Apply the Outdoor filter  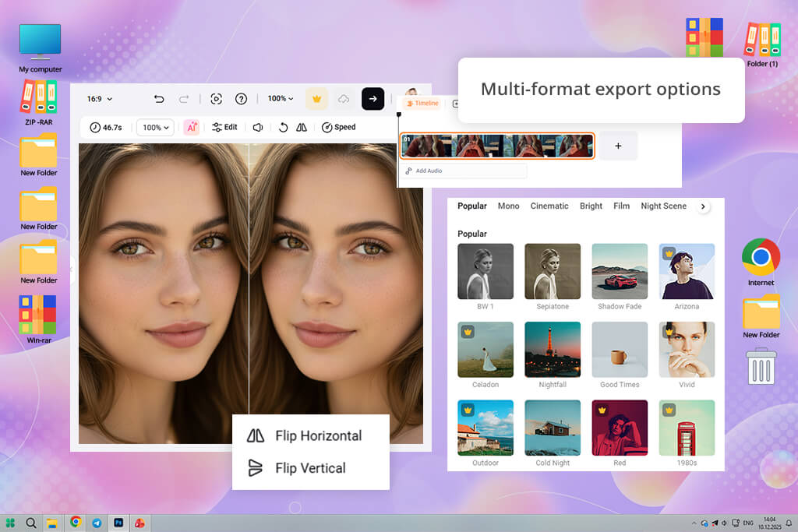point(486,428)
